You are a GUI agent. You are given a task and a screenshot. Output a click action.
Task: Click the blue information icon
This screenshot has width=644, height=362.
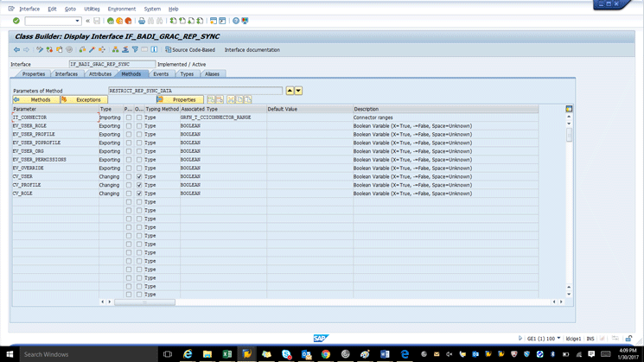click(154, 49)
